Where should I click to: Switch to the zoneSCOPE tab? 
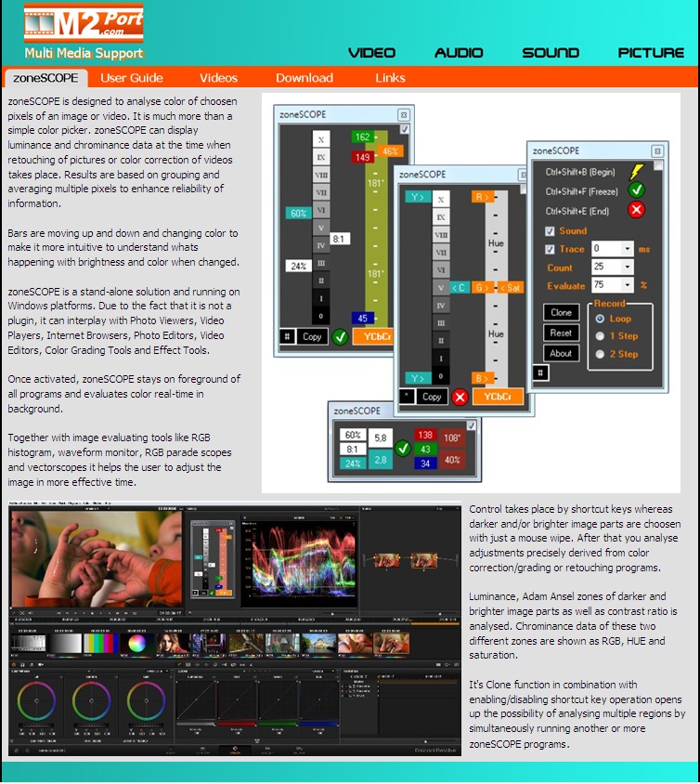pyautogui.click(x=45, y=78)
